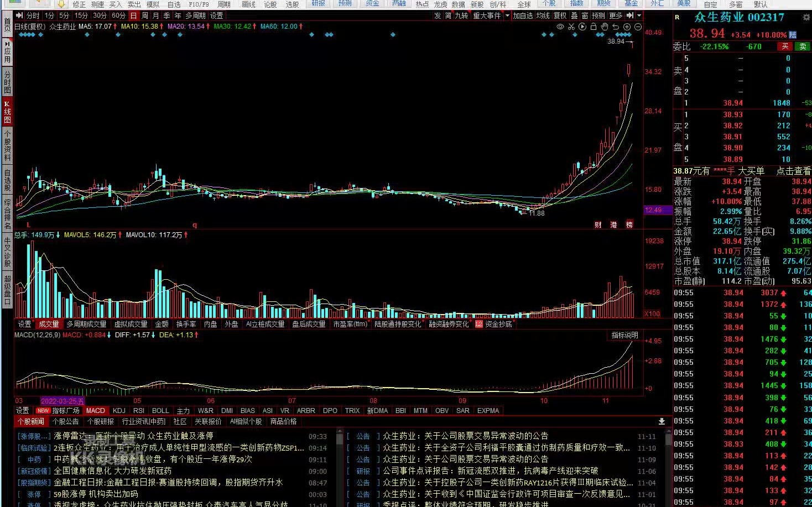Switch chart period to 60分
Viewport: 812px width, 507px height.
(x=118, y=15)
